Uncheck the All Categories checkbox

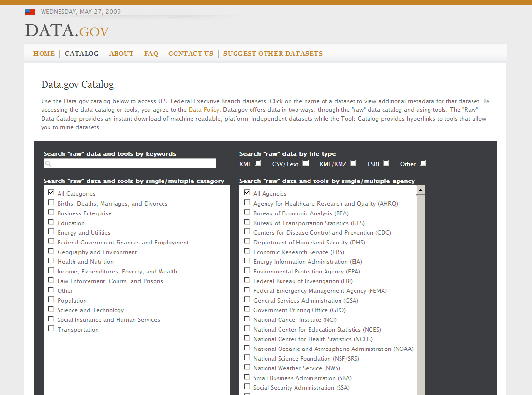tap(51, 193)
